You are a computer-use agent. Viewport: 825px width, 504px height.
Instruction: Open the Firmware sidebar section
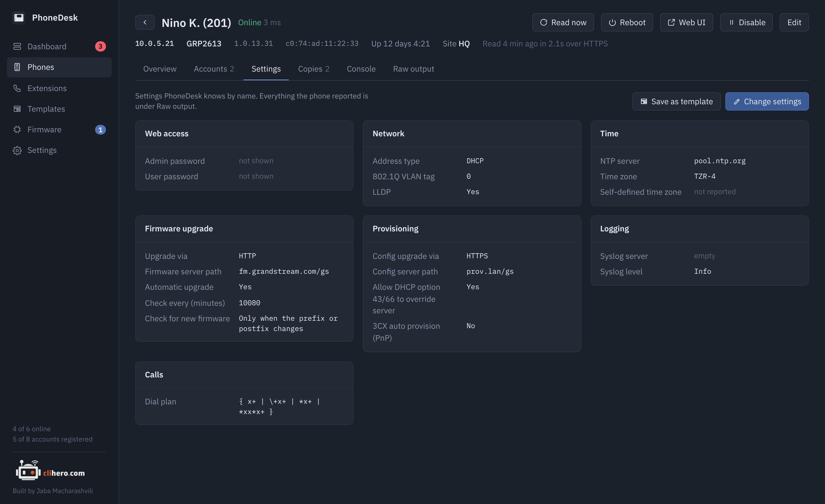click(59, 129)
